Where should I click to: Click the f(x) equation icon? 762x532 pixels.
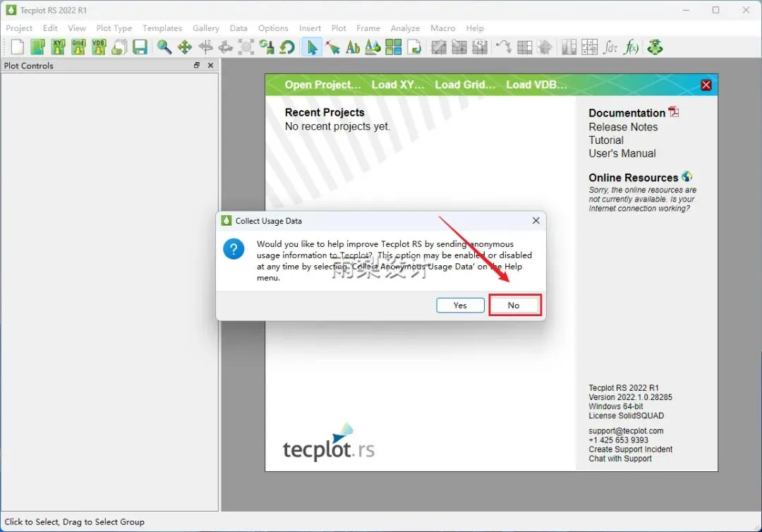(631, 47)
